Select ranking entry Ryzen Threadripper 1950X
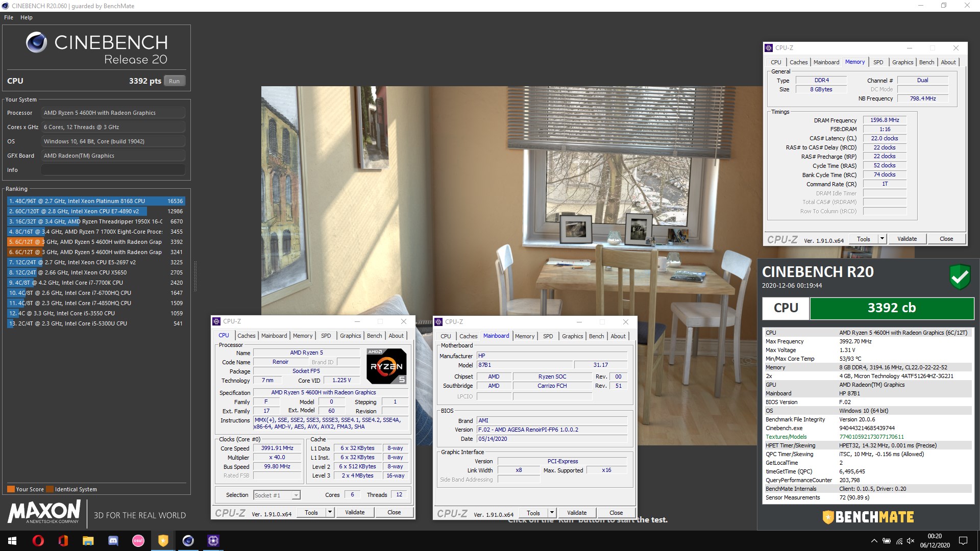The width and height of the screenshot is (980, 551). [x=96, y=221]
